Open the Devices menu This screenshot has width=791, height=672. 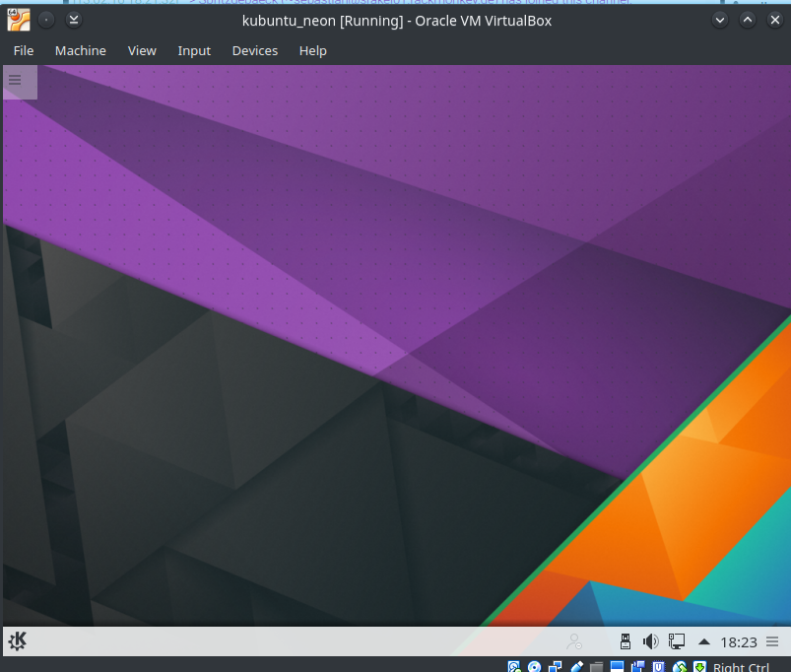point(254,50)
